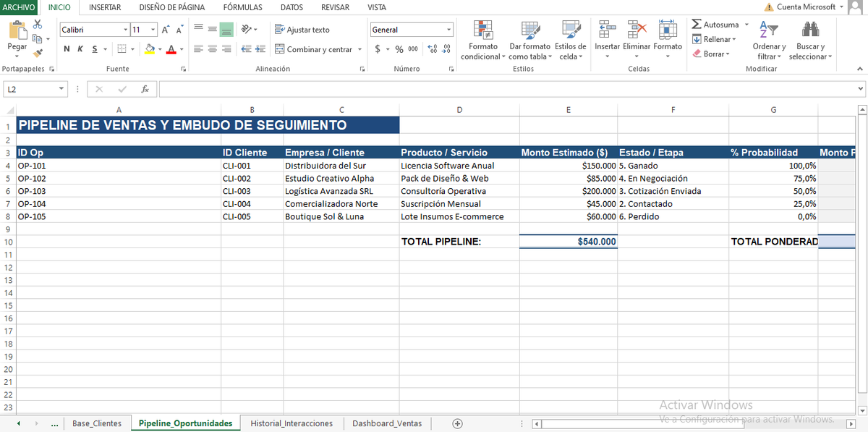The width and height of the screenshot is (868, 432).
Task: Open Formato condicional menu
Action: tap(483, 41)
